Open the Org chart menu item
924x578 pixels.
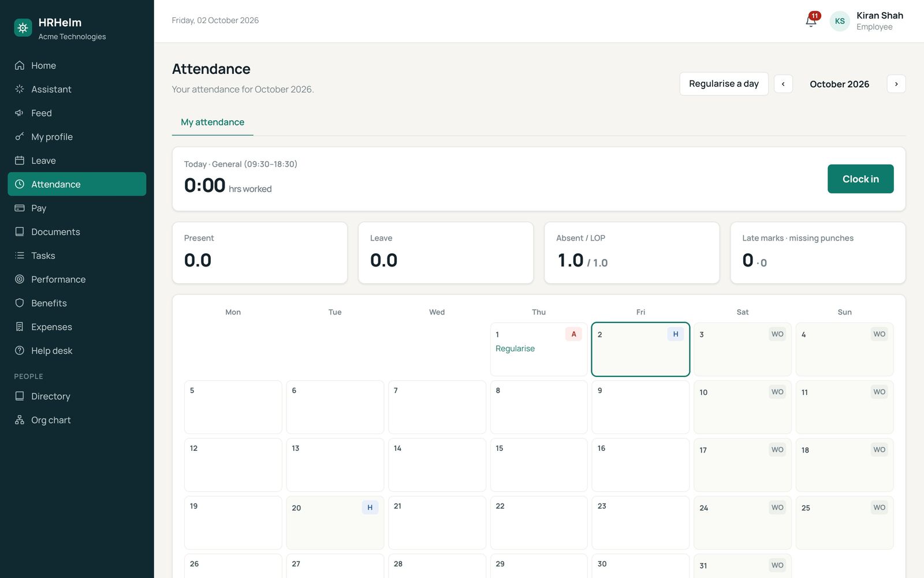tap(77, 420)
